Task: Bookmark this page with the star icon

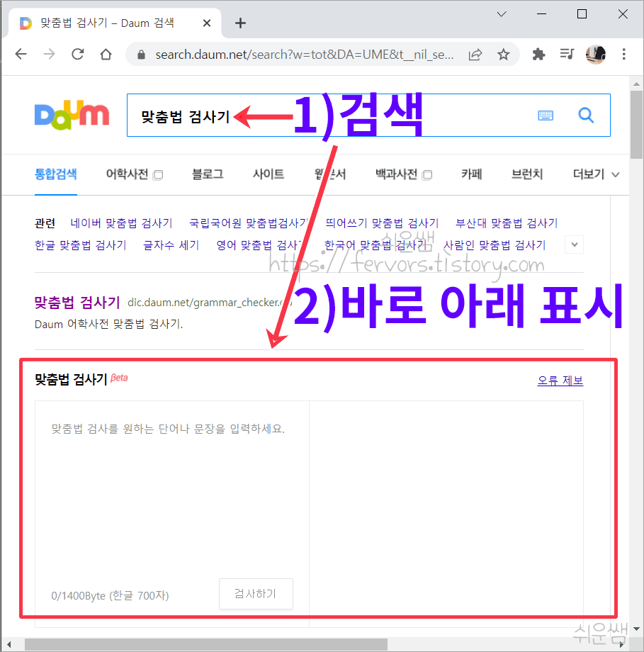Action: 504,55
